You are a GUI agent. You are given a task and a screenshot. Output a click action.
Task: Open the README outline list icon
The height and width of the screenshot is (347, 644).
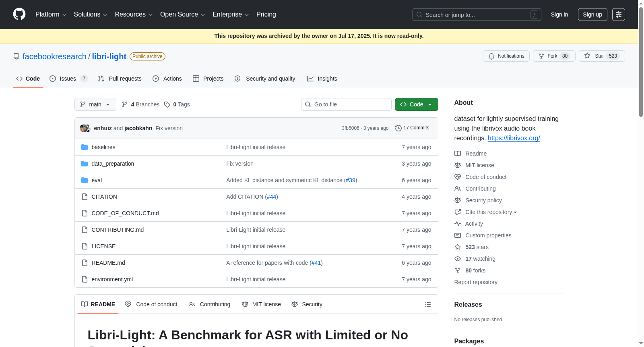428,304
